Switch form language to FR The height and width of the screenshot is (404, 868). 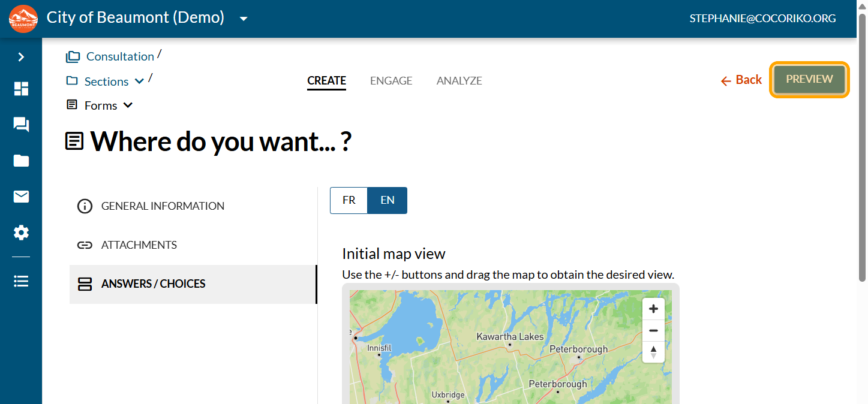click(x=349, y=200)
